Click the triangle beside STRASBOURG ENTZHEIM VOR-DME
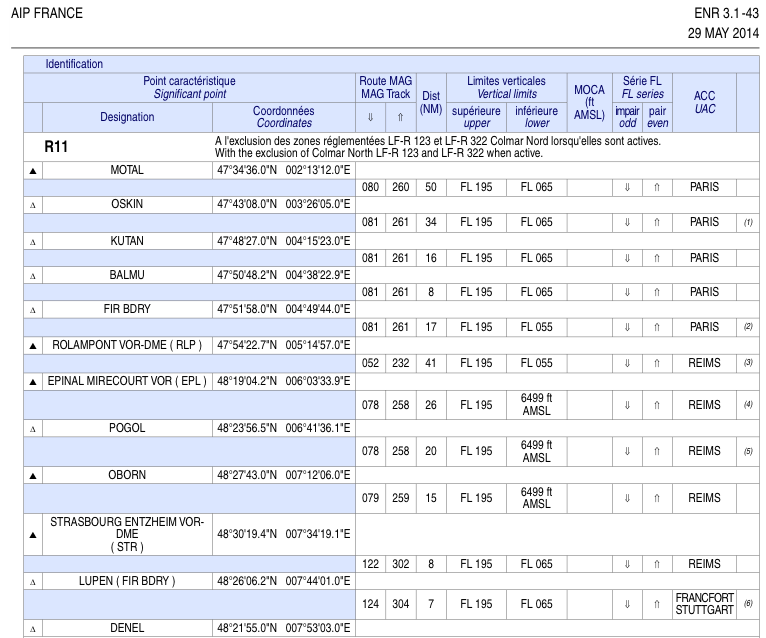The image size is (766, 638). [x=33, y=535]
